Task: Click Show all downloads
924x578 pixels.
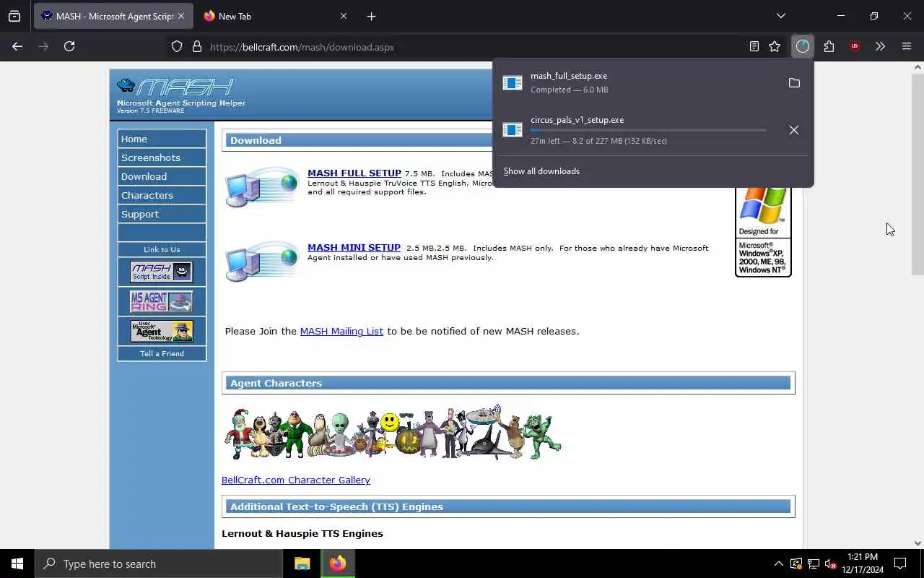Action: tap(541, 171)
